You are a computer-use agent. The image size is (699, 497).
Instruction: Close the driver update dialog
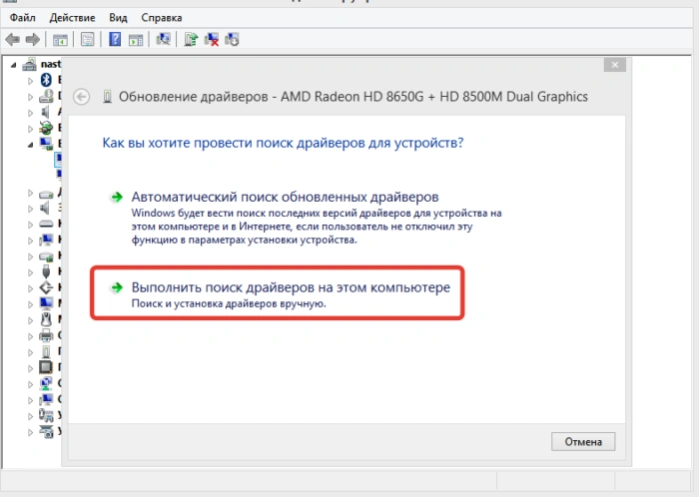coord(615,65)
